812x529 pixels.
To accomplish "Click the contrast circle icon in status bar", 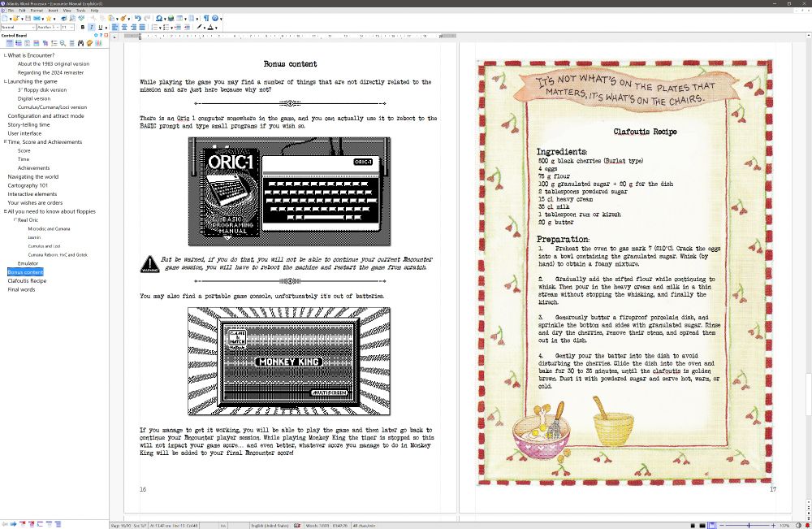I will (798, 526).
